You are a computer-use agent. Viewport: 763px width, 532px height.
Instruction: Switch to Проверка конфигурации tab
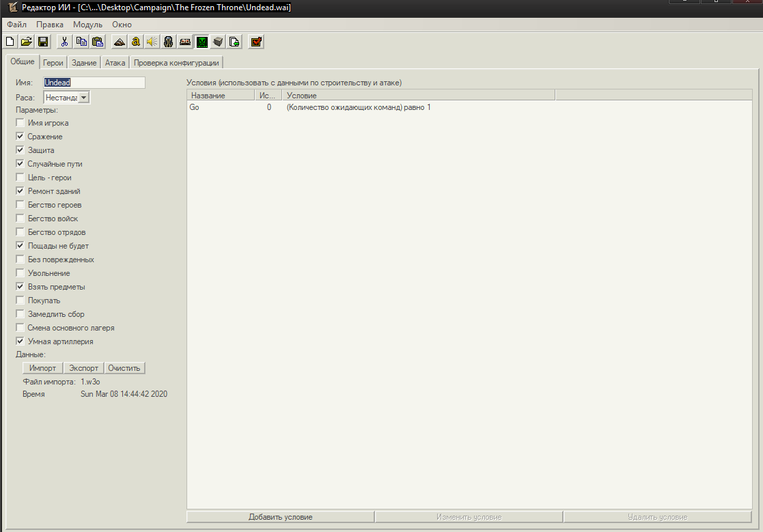coord(176,63)
